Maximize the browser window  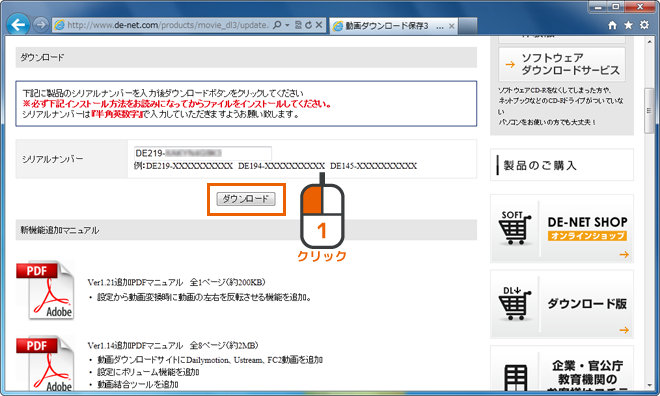click(x=617, y=6)
